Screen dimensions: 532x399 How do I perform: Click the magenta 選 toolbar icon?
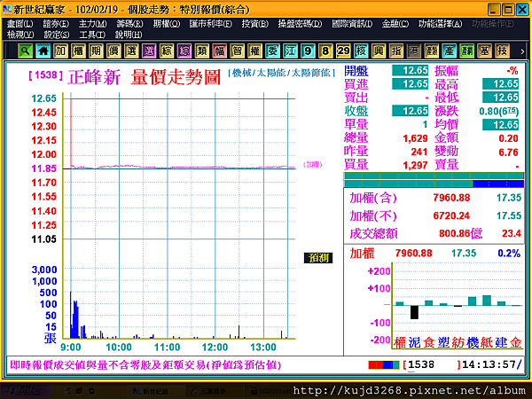pos(149,51)
